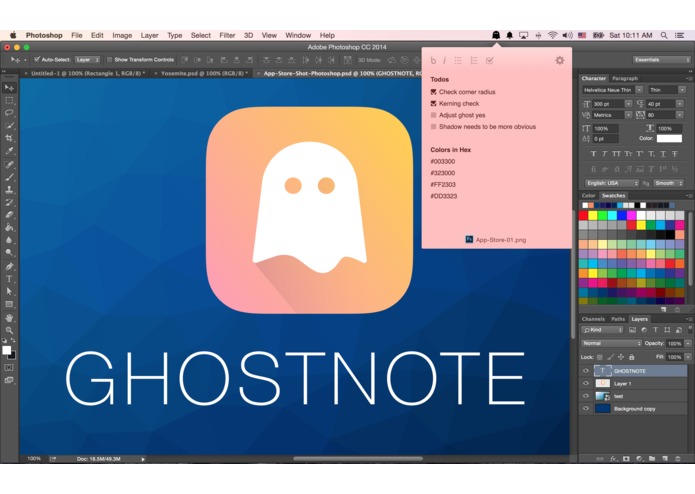Click Ghostnote bullet list icon
Image resolution: width=695 pixels, height=494 pixels.
click(x=458, y=61)
